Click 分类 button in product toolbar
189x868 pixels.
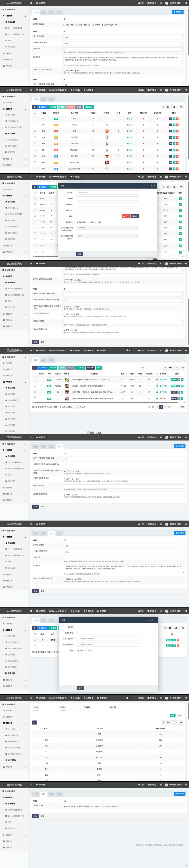(99, 368)
